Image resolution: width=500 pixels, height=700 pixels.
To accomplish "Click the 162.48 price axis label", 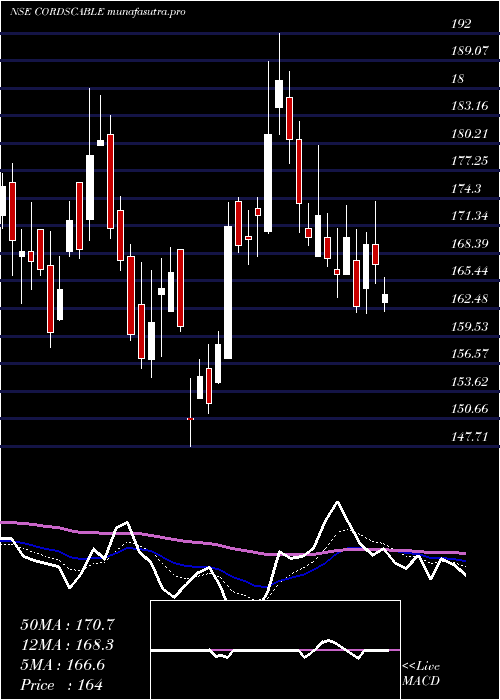I will pyautogui.click(x=470, y=299).
